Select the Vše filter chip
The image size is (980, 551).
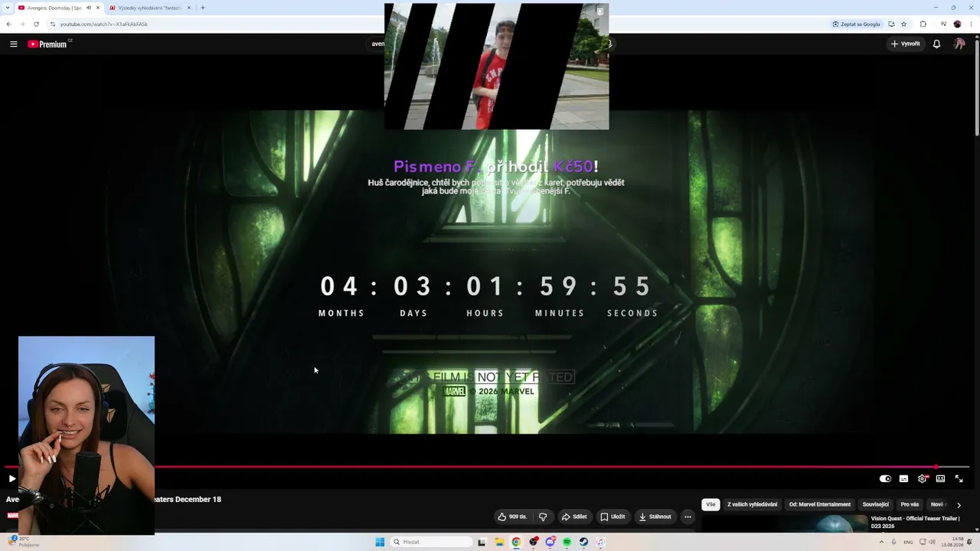tap(710, 504)
